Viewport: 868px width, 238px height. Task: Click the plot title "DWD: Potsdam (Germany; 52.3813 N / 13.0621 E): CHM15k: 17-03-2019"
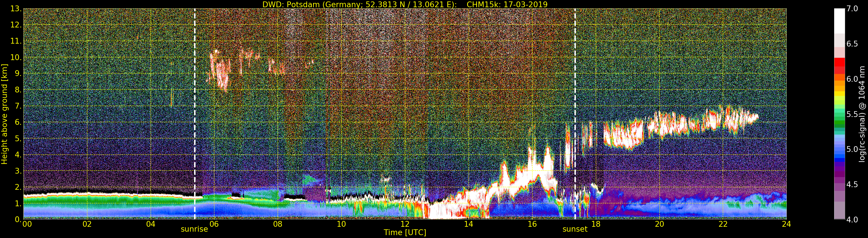tap(405, 4)
